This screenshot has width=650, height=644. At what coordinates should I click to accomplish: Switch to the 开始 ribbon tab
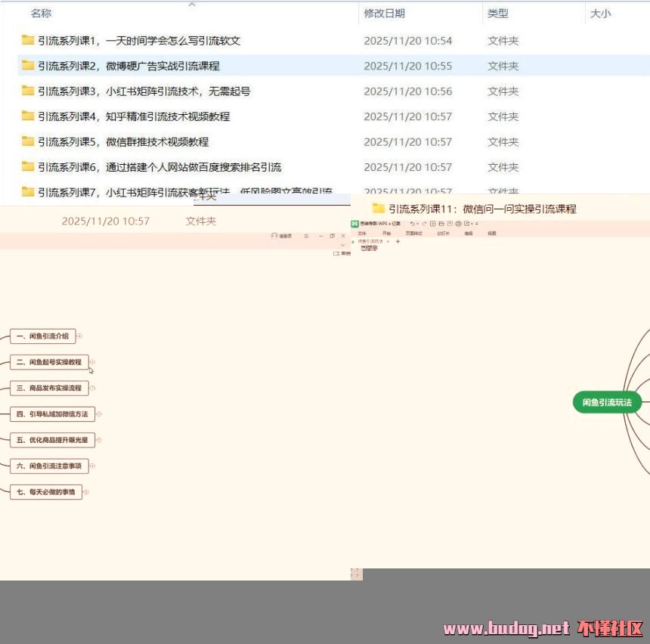(387, 234)
